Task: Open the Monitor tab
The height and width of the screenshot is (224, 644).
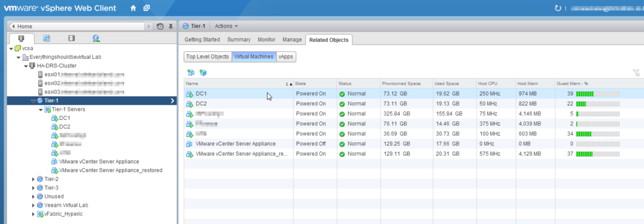Action: (x=267, y=40)
